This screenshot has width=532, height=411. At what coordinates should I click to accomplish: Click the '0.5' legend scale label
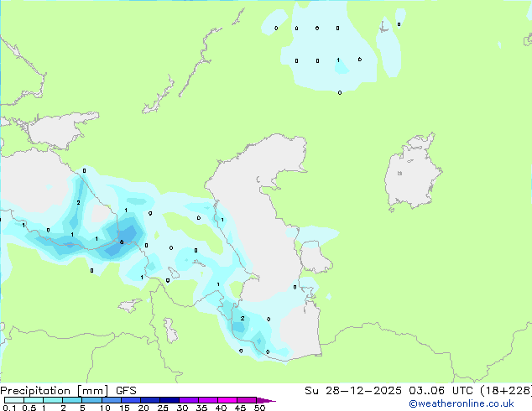click(x=29, y=408)
